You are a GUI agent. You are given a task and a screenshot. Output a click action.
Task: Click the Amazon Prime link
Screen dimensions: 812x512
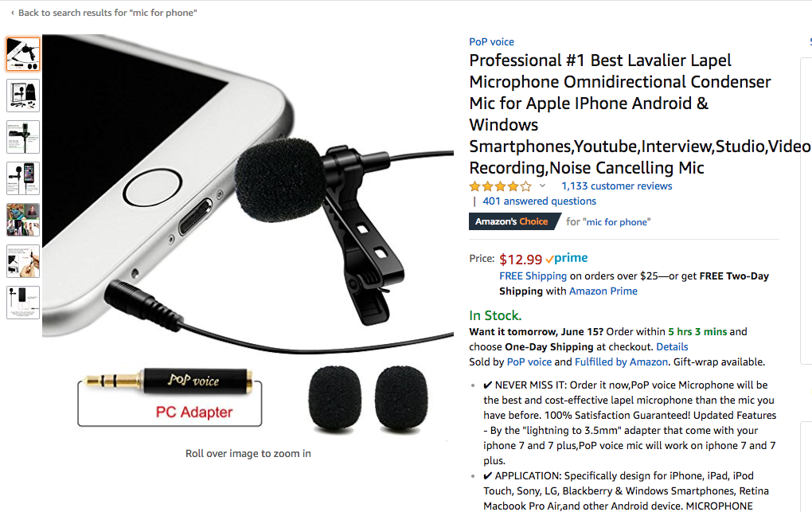click(x=603, y=291)
